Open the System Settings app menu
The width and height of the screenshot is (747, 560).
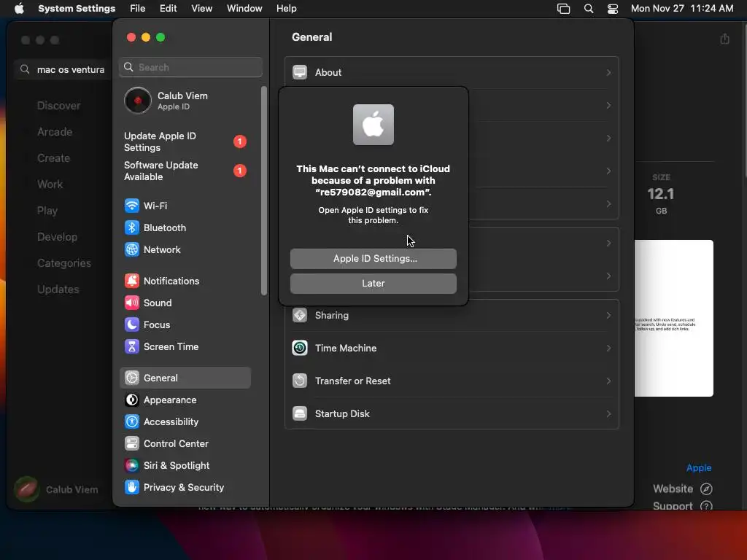[x=77, y=9]
